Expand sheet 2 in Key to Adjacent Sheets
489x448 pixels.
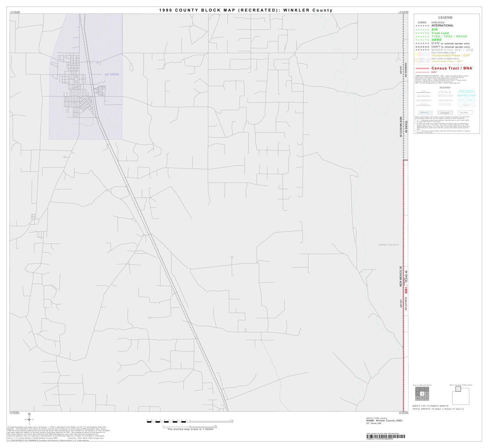(427, 394)
